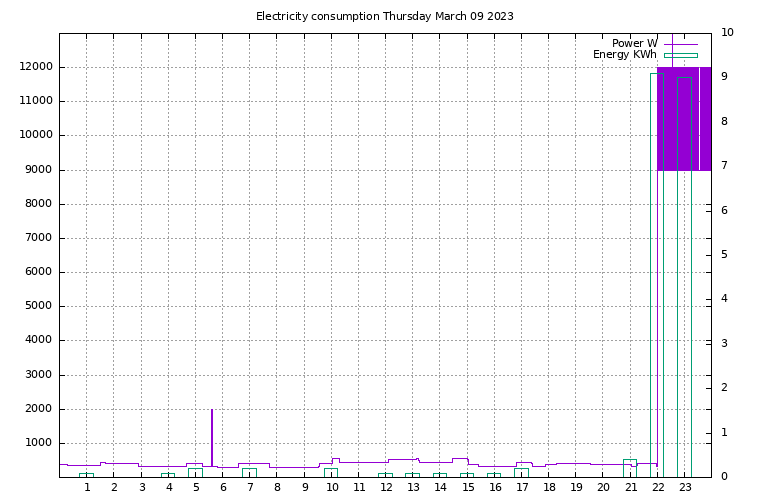Click the right axis label 9
The height and width of the screenshot is (500, 768).
[x=724, y=76]
